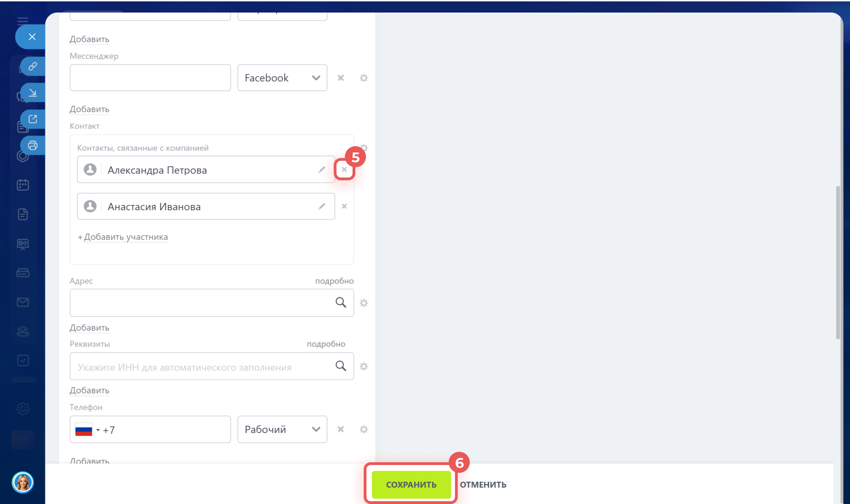Open the settings gear in the left sidebar
The height and width of the screenshot is (504, 850).
[x=23, y=409]
